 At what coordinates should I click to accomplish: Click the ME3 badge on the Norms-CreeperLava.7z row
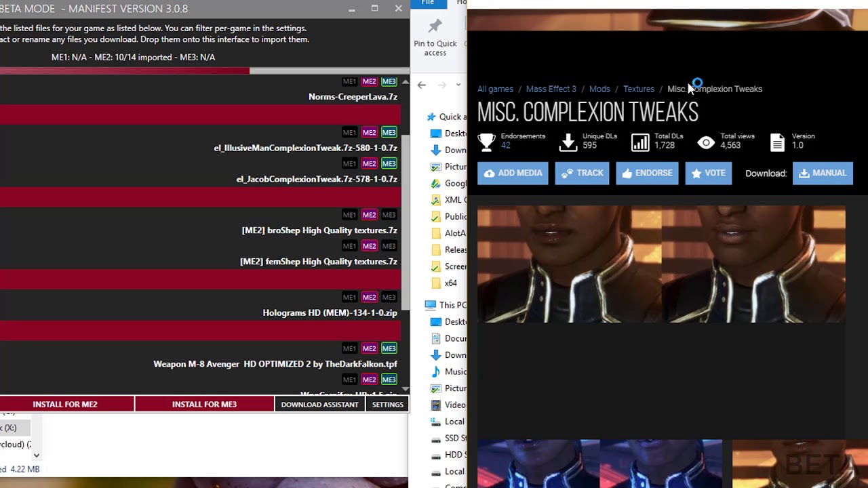389,81
